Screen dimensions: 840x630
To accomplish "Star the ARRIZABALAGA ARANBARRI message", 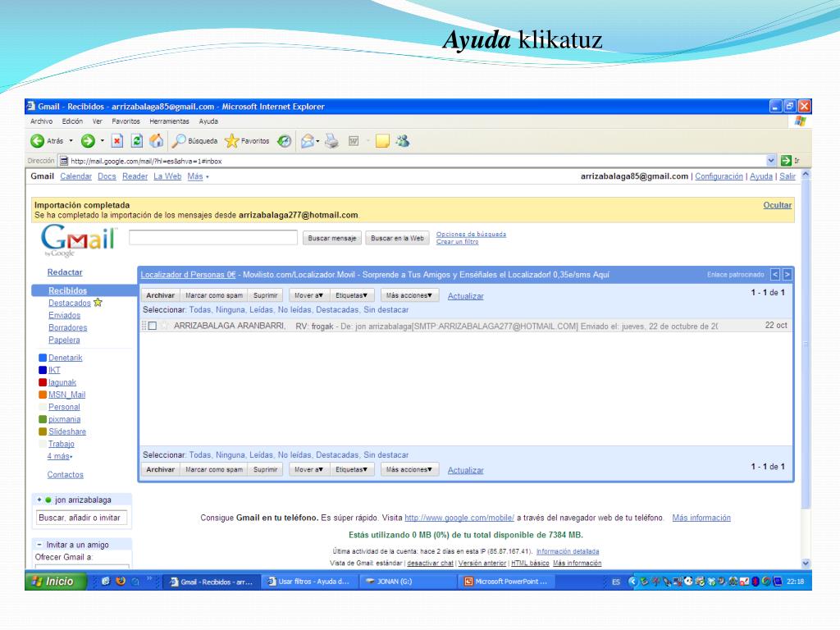I will pos(164,325).
